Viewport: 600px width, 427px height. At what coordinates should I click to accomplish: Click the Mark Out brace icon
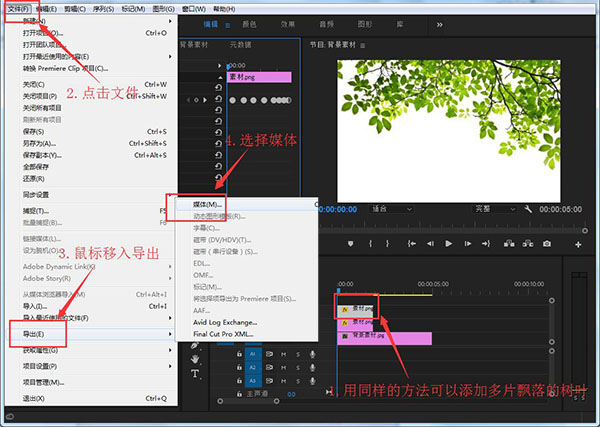(387, 244)
